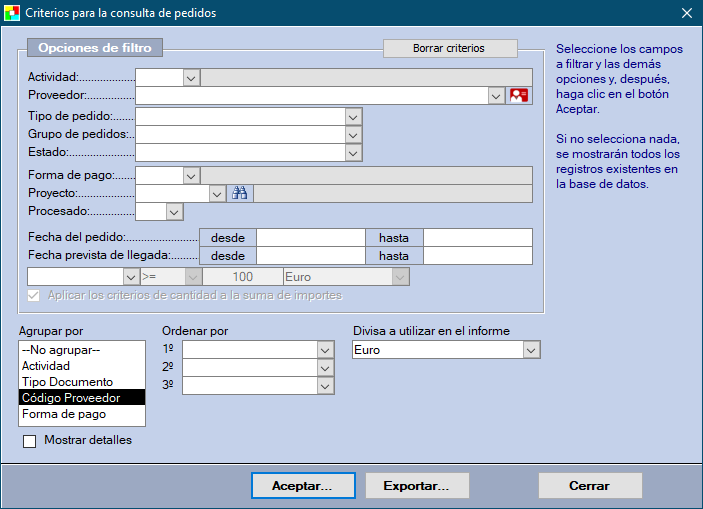This screenshot has width=703, height=509.
Task: Expand the Estado dropdown list
Action: [x=352, y=153]
